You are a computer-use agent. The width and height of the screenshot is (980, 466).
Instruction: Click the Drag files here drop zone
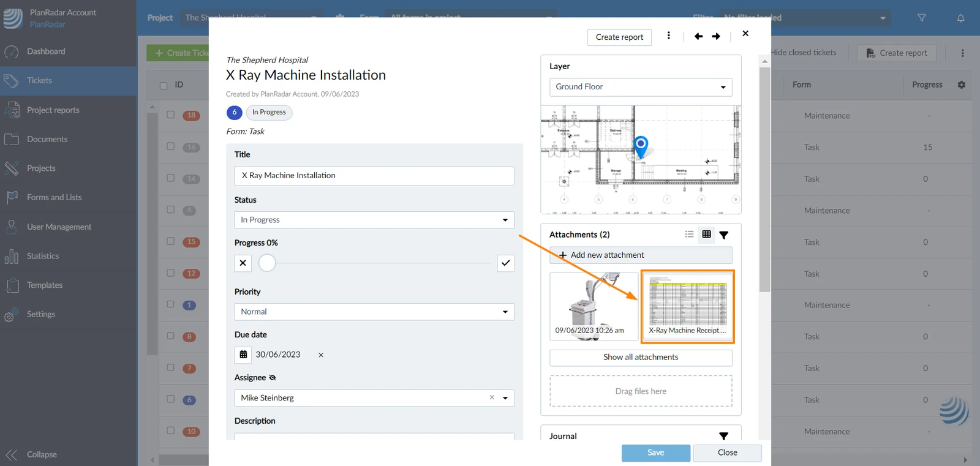[641, 391]
